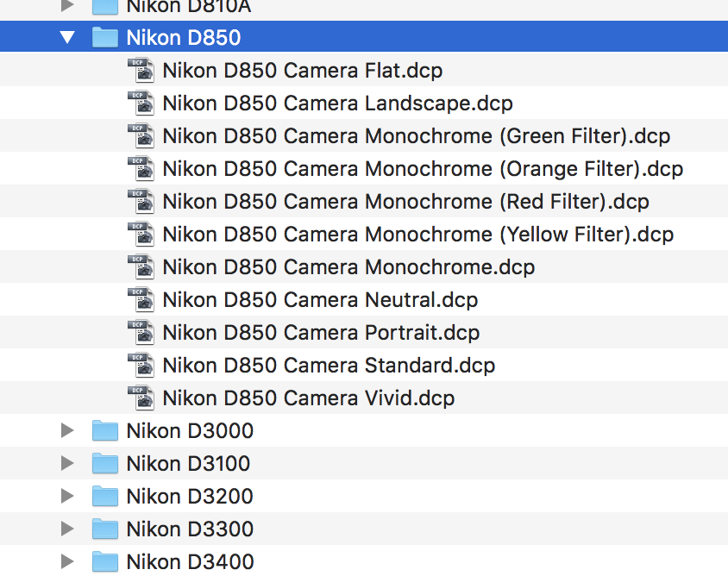Select the Nikon D3400 folder name

point(191,562)
